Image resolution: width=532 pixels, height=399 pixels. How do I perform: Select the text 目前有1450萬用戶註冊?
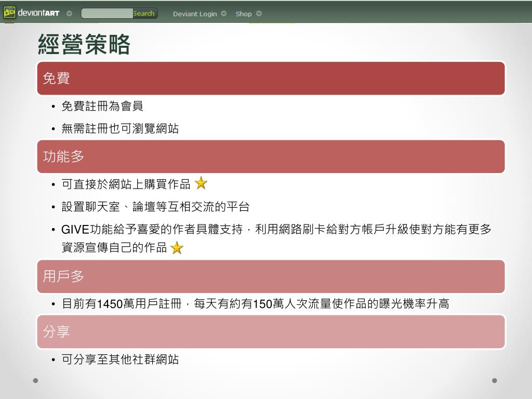[122, 303]
